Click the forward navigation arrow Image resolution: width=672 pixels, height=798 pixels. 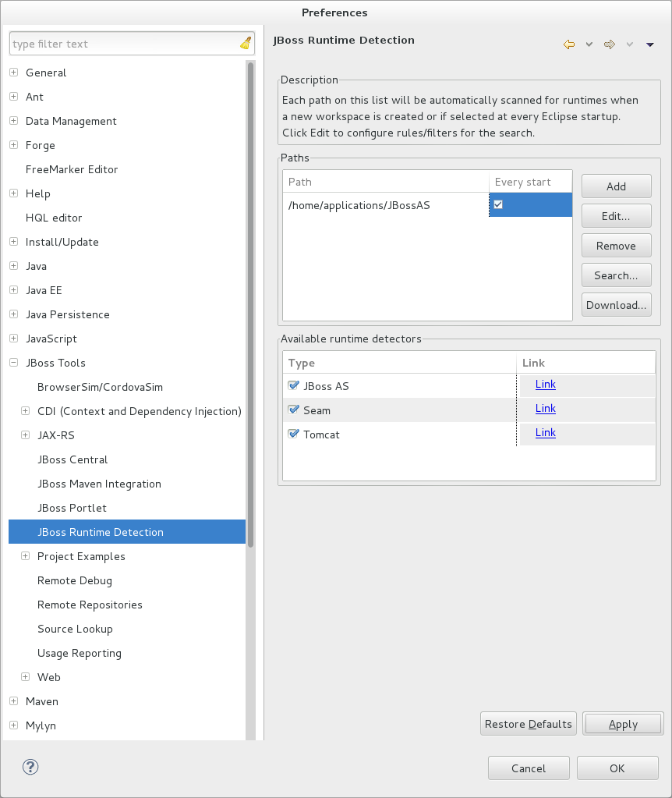(x=608, y=44)
